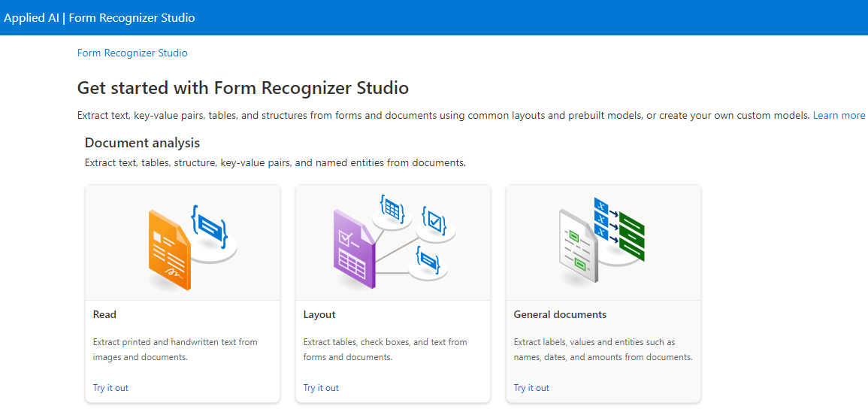Click General documents description about labels and values
This screenshot has width=868, height=415.
603,350
